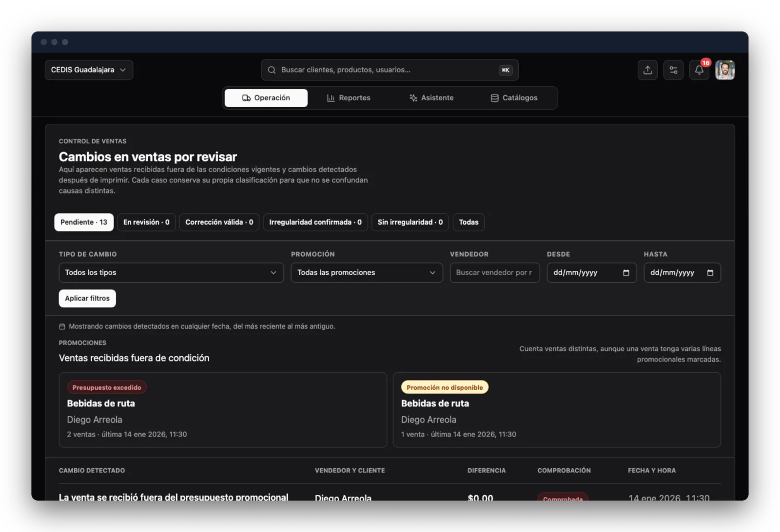Click the Cambios en ventas por revisar heading
The height and width of the screenshot is (532, 780).
[148, 157]
